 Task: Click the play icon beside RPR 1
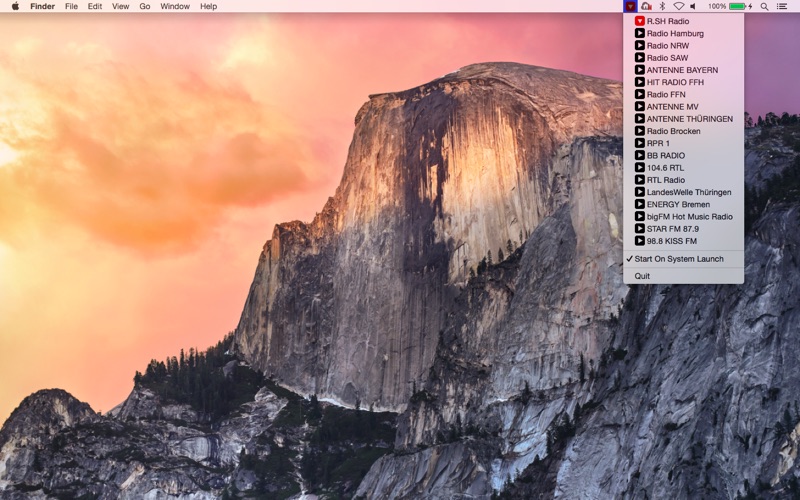[639, 143]
